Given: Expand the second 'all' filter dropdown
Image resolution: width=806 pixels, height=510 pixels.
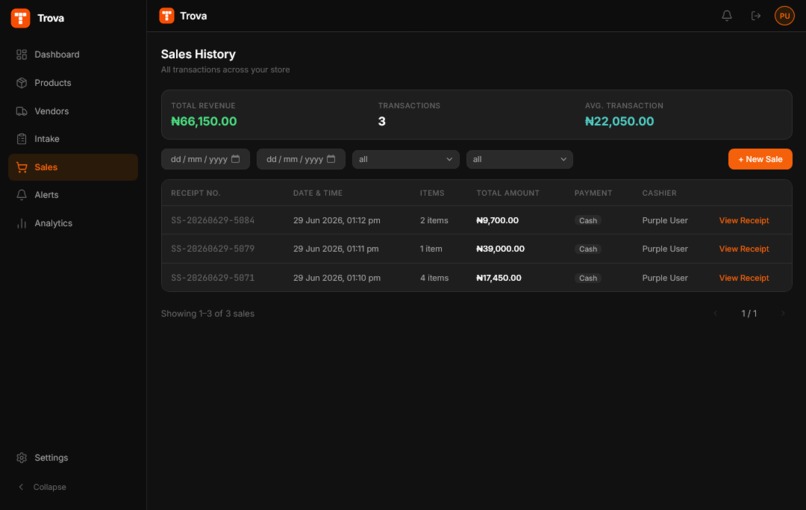Looking at the screenshot, I should (520, 159).
